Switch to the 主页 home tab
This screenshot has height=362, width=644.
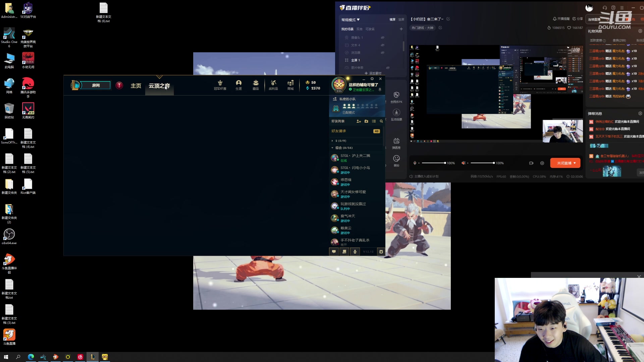(x=136, y=86)
